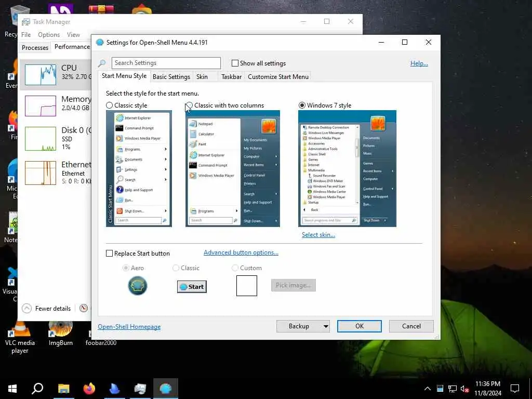
Task: Launch Firefox from the taskbar
Action: pos(89,389)
